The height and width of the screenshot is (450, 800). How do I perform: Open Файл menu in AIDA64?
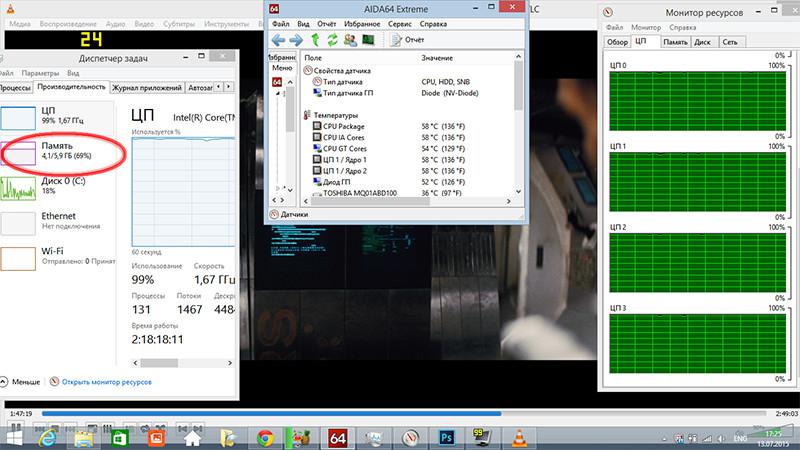(281, 24)
